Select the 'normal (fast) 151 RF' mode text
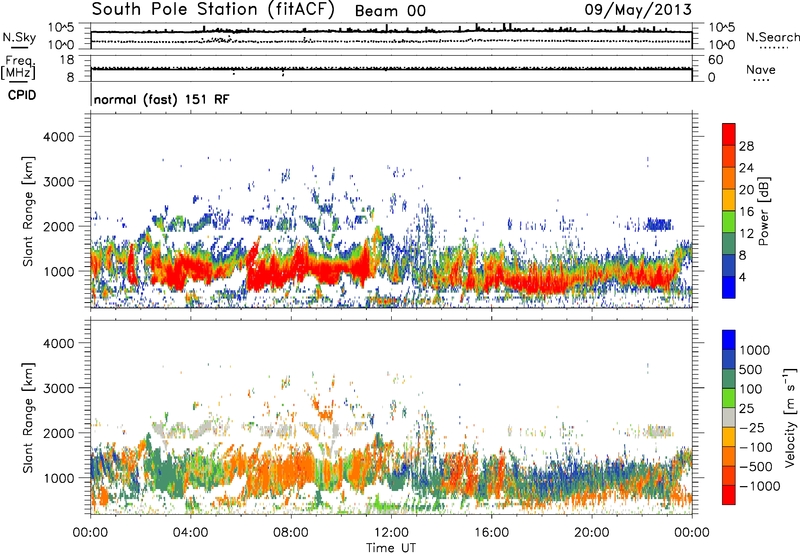 (161, 99)
